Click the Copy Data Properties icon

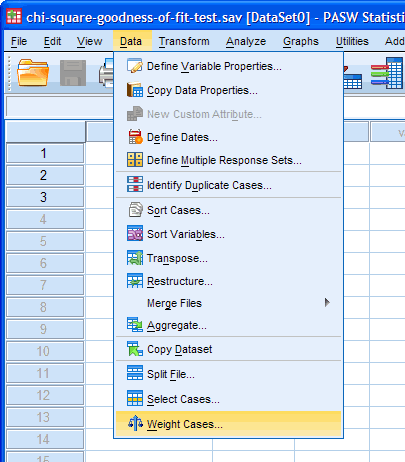135,90
